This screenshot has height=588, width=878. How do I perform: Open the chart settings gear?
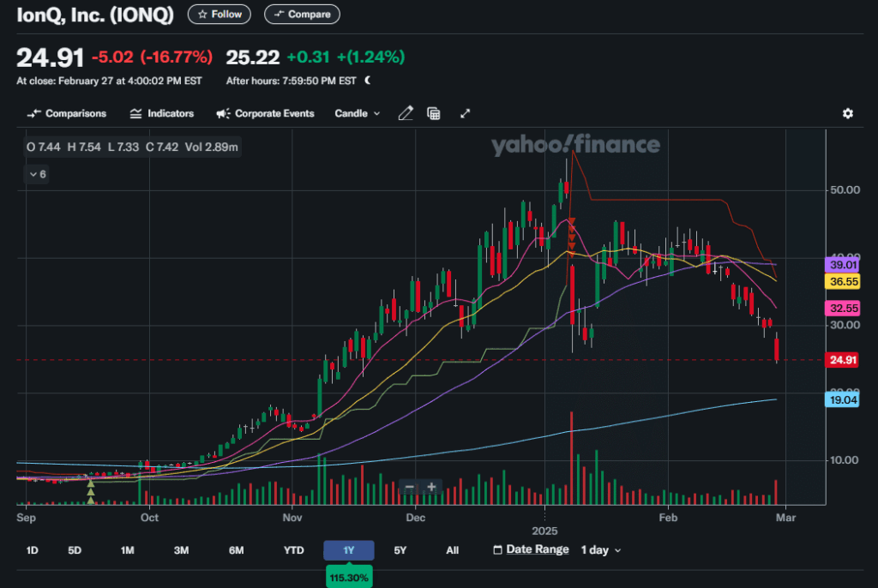click(847, 113)
